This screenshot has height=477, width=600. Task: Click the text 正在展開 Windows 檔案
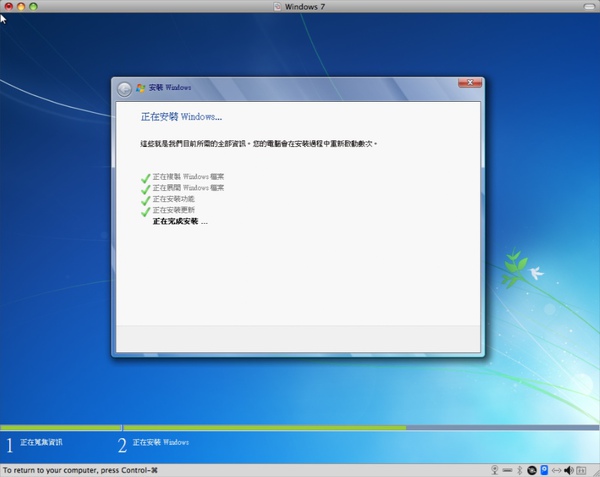[x=188, y=187]
